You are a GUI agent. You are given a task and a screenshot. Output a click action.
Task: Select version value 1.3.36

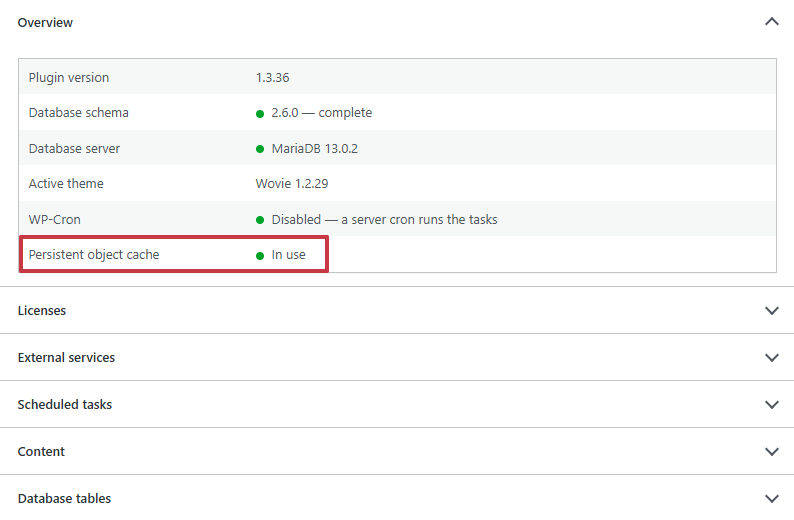click(x=272, y=77)
